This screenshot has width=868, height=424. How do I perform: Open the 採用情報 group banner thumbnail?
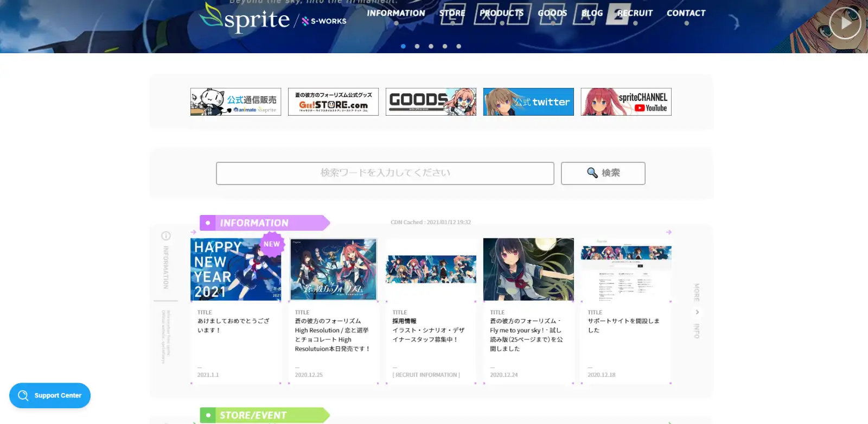pyautogui.click(x=431, y=269)
